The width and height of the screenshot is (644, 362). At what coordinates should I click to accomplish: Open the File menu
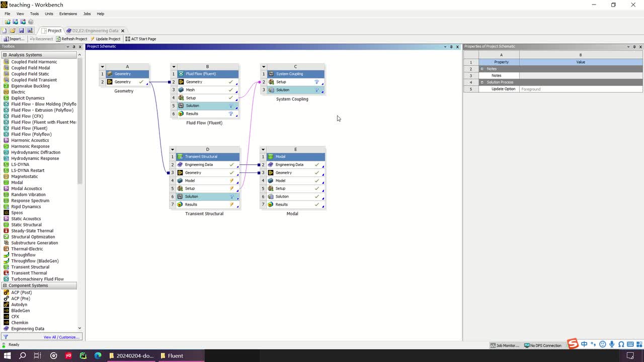point(8,14)
